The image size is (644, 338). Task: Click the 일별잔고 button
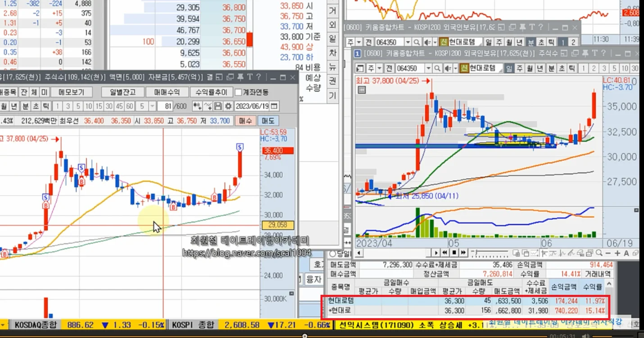click(122, 92)
